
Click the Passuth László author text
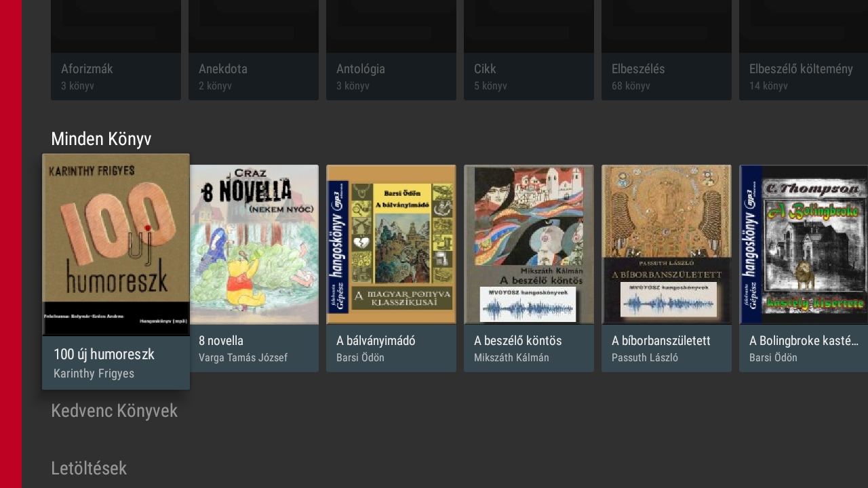tap(645, 358)
